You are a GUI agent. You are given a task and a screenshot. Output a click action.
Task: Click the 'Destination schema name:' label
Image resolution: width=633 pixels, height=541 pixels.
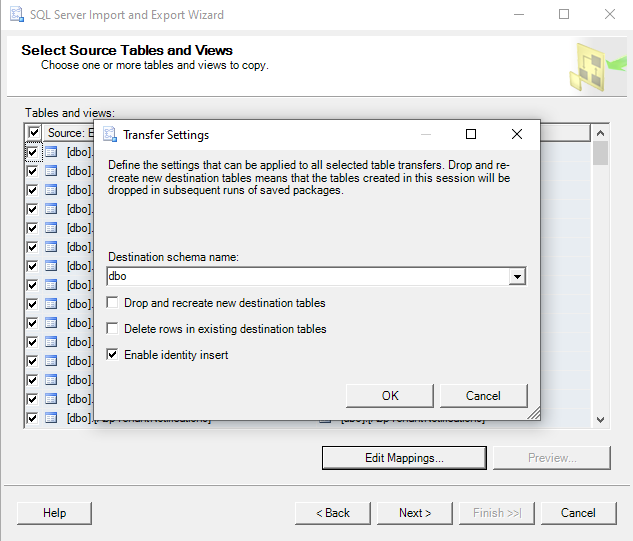click(174, 257)
